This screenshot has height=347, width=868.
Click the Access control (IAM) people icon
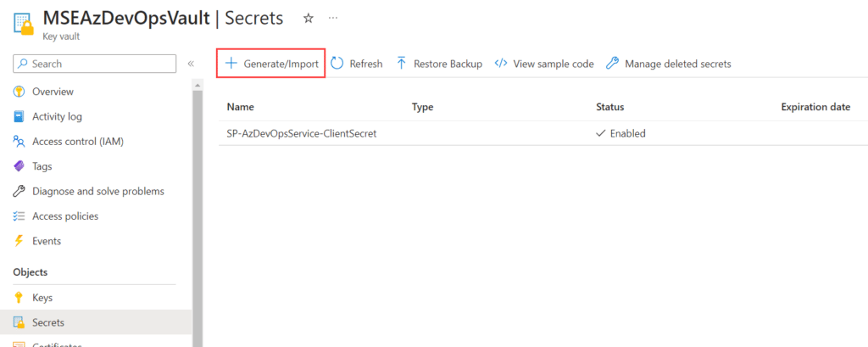(x=19, y=142)
